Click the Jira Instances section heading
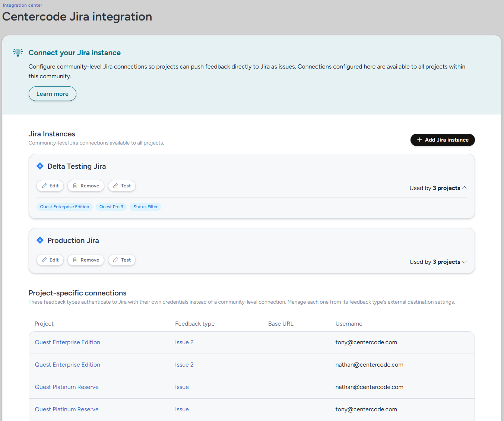This screenshot has height=421, width=504. coord(52,134)
